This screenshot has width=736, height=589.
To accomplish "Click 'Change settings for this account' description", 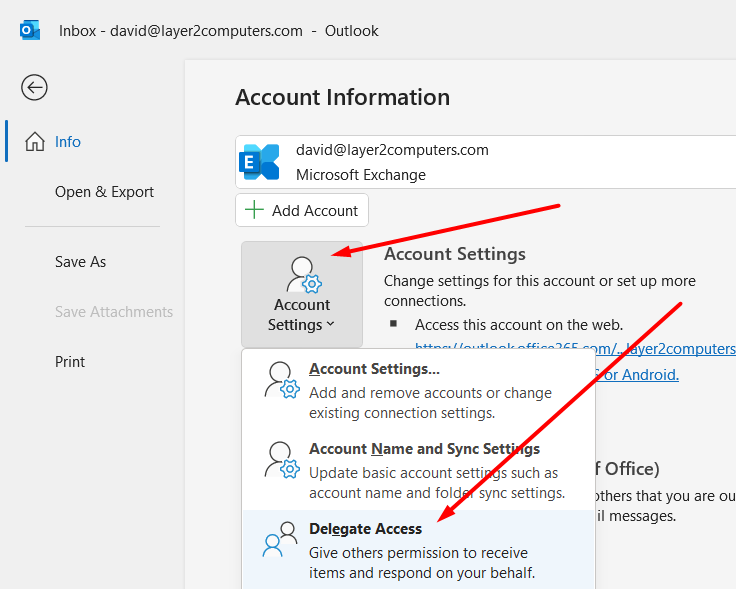I will pyautogui.click(x=540, y=291).
